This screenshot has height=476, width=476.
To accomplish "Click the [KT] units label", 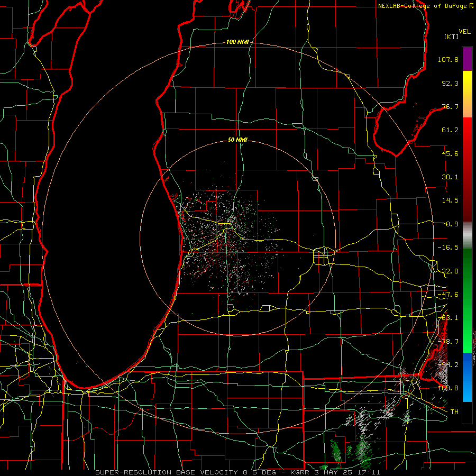I will (x=451, y=36).
